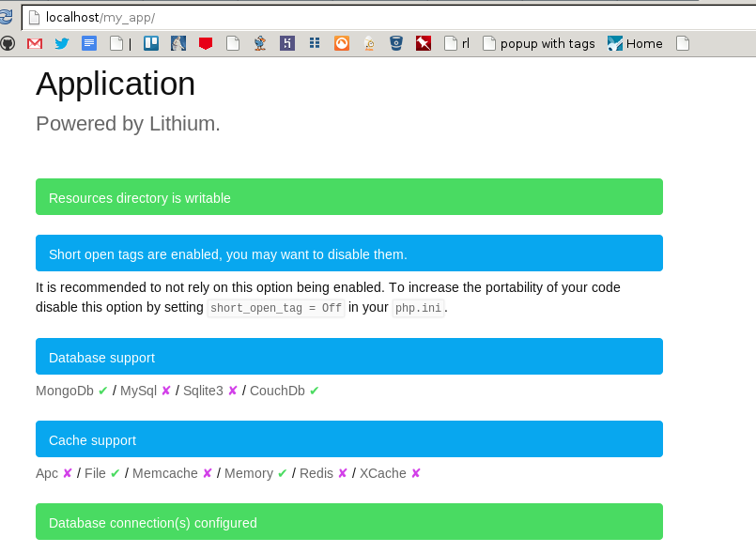Click the browser reload icon
This screenshot has width=756, height=553.
(7, 17)
